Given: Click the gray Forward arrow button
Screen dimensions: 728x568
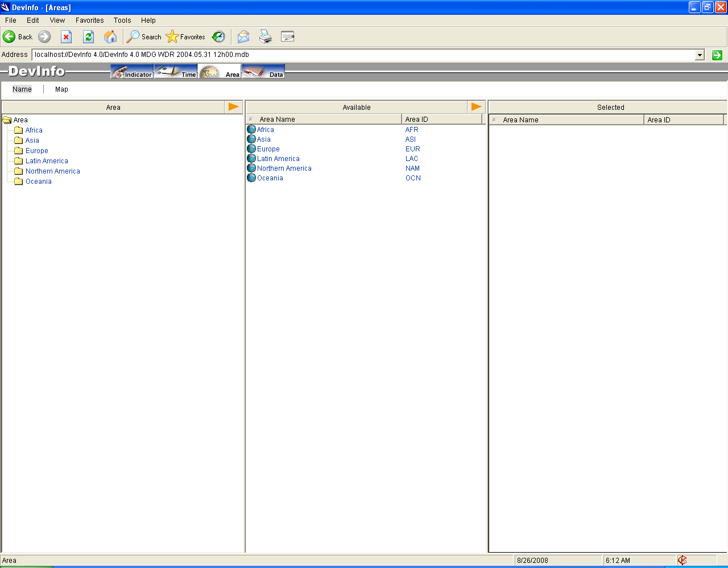Looking at the screenshot, I should 44,37.
